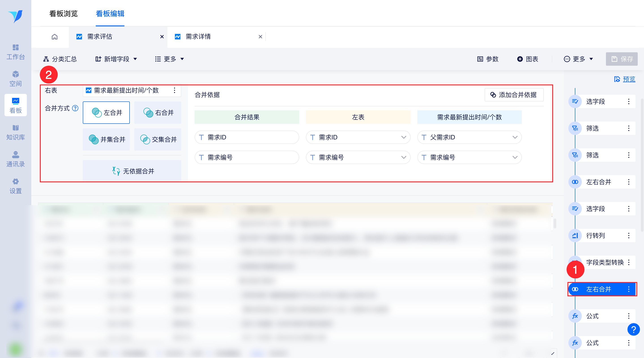Click the blue help question mark button
644x358 pixels.
(x=633, y=330)
